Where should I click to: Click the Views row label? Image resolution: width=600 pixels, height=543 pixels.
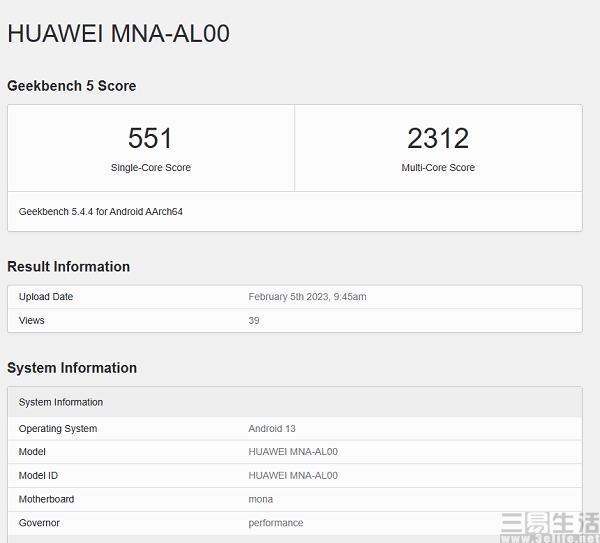pos(32,321)
